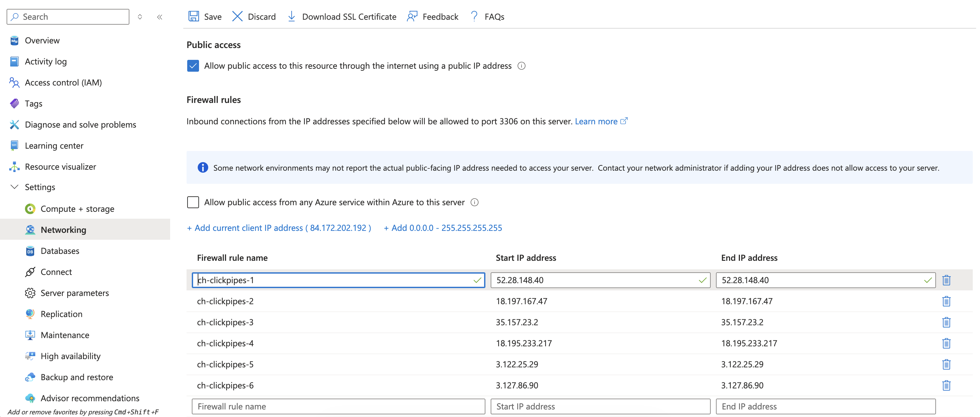Open the Activity log page
The image size is (980, 417).
click(x=46, y=61)
